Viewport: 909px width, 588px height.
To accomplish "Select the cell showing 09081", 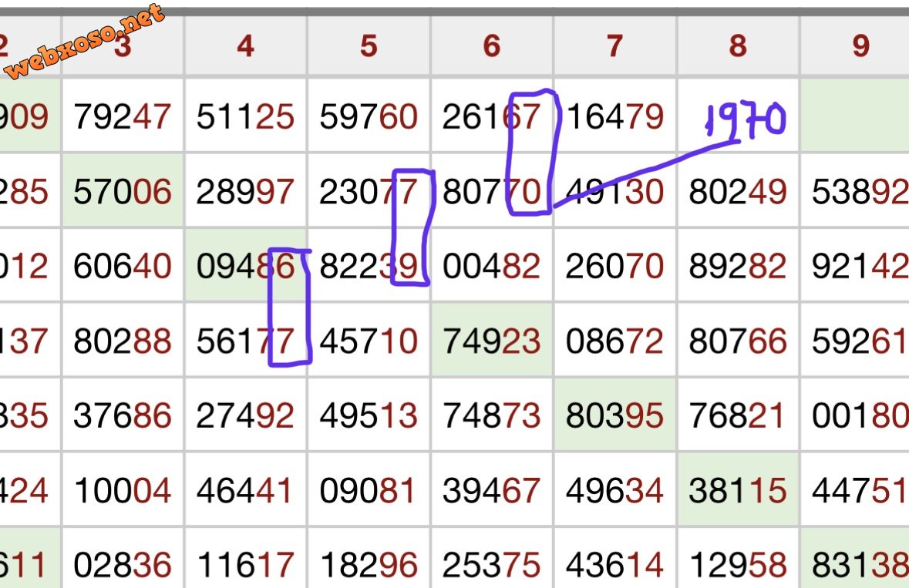I will pos(369,490).
